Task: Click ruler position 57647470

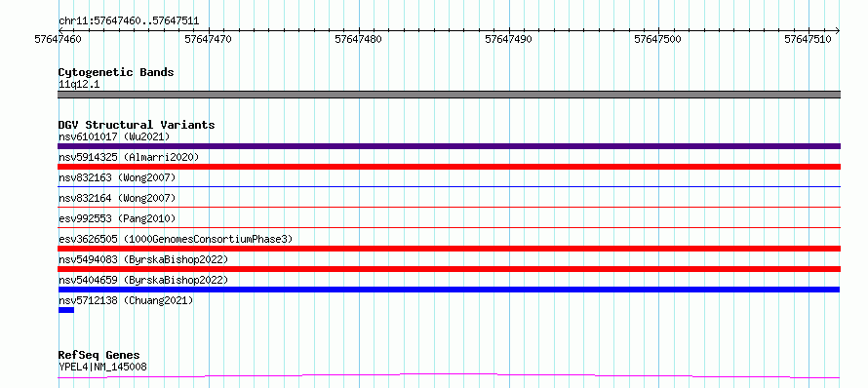Action: (x=208, y=39)
